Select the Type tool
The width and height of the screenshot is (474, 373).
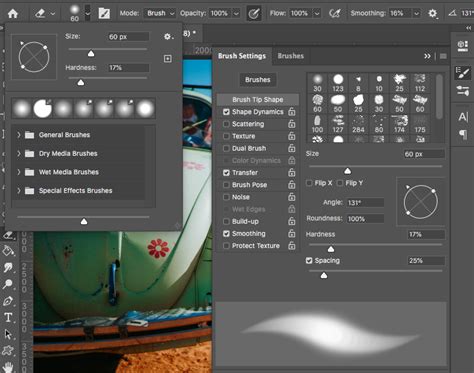[x=8, y=317]
